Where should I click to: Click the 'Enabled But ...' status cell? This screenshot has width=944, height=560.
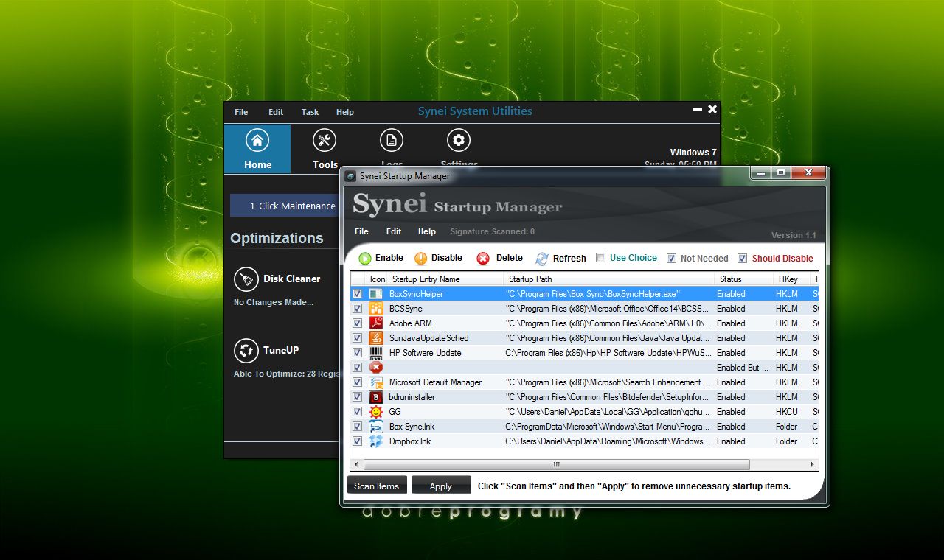742,368
